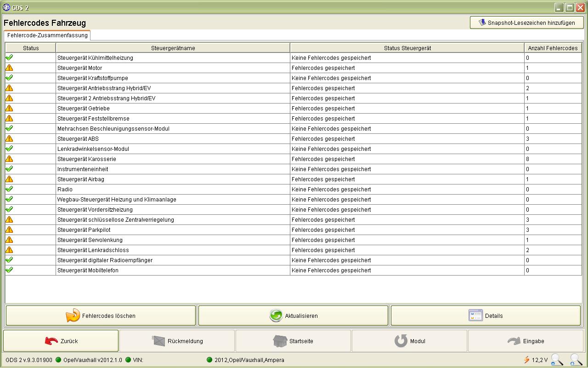Screen dimensions: 588x368
Task: Click warning icon beside Steuergerät Karosserie
Action: [9, 159]
